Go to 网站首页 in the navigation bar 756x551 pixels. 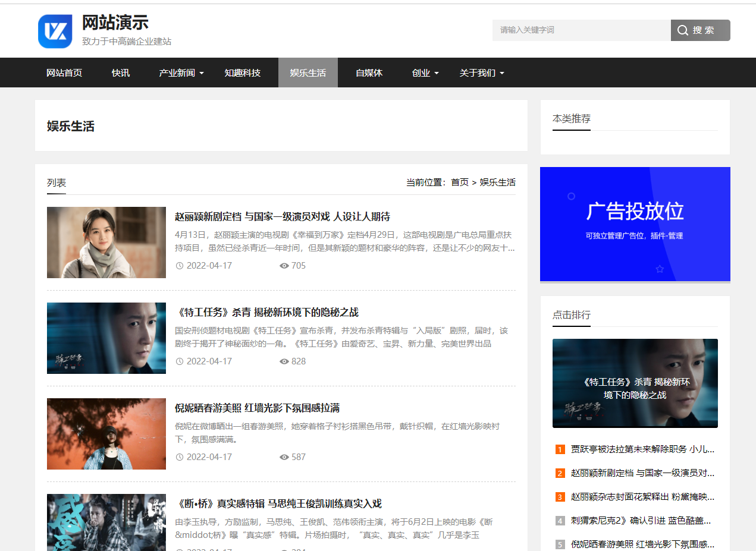pyautogui.click(x=64, y=73)
